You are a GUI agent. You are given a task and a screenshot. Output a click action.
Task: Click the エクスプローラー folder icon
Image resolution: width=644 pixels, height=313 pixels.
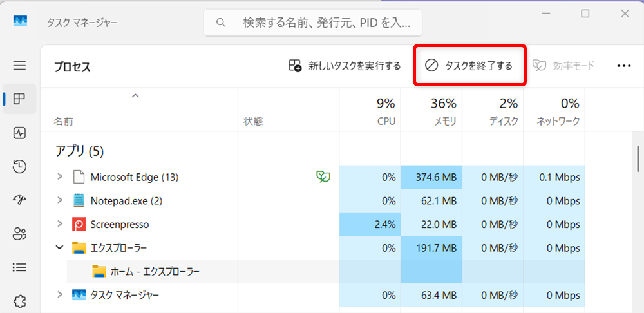click(79, 248)
